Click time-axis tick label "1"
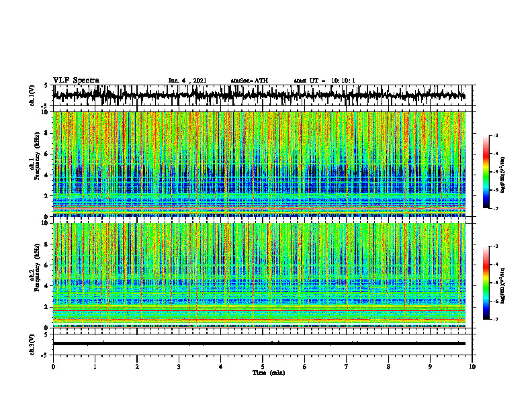 (x=95, y=367)
